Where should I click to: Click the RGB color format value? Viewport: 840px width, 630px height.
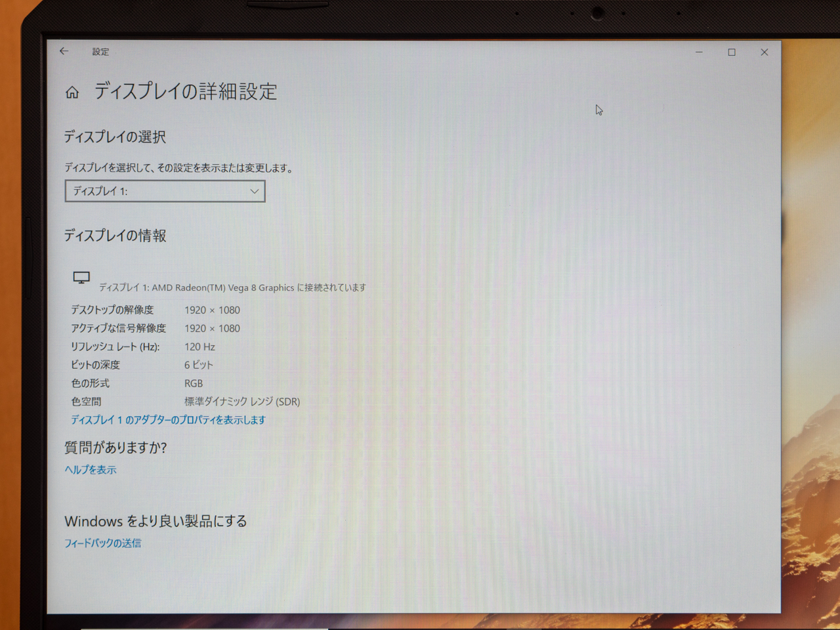tap(194, 383)
